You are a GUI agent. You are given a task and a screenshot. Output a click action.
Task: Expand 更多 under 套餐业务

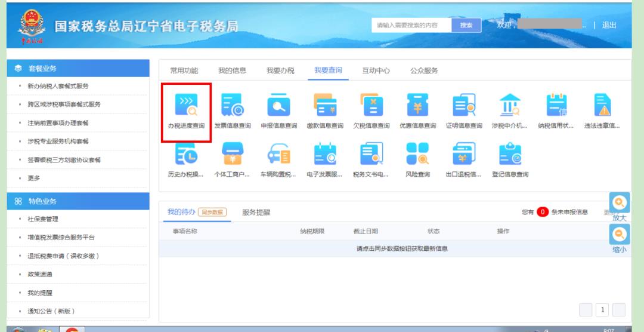[34, 178]
